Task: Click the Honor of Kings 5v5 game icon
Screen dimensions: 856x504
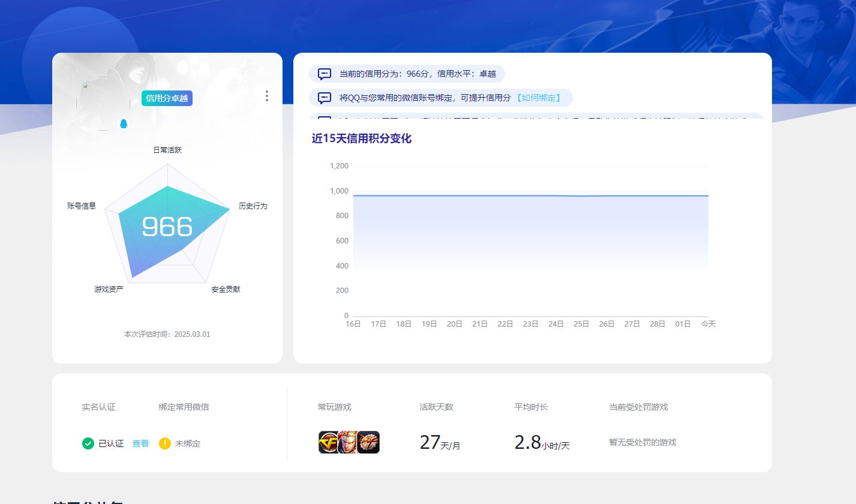Action: [348, 442]
